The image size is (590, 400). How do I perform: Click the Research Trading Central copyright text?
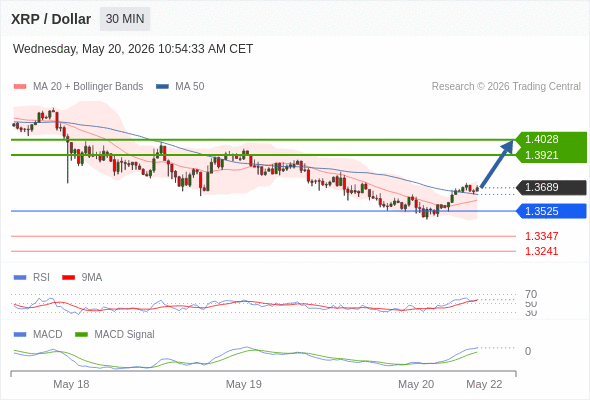click(506, 87)
